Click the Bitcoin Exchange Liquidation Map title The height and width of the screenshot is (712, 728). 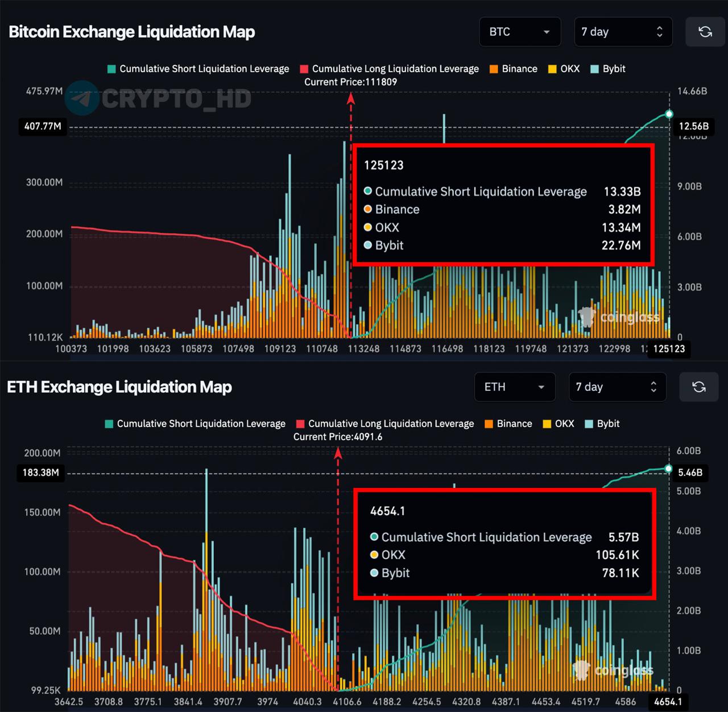[x=132, y=32]
